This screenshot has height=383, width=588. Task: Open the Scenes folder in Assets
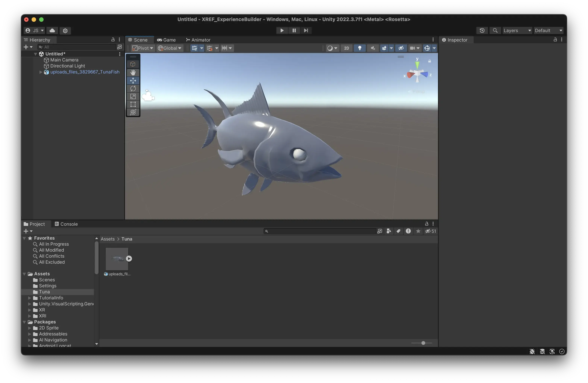coord(47,279)
